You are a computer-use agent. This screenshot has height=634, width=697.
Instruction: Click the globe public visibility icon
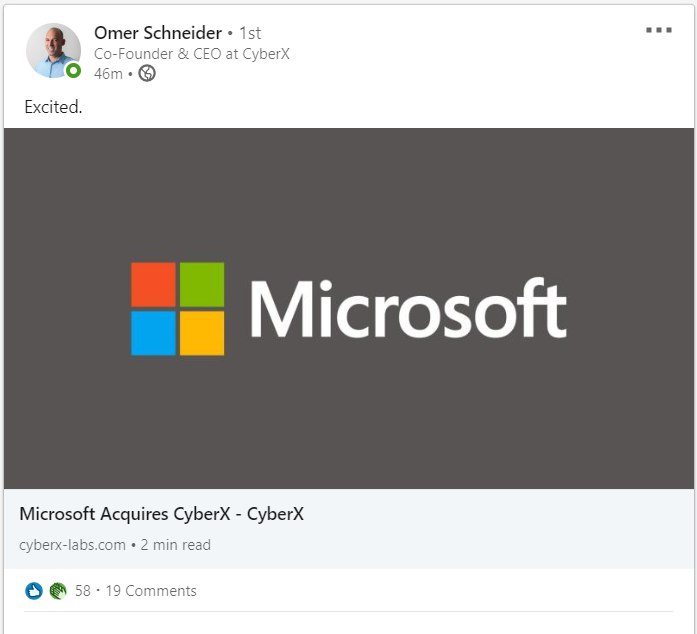(147, 73)
